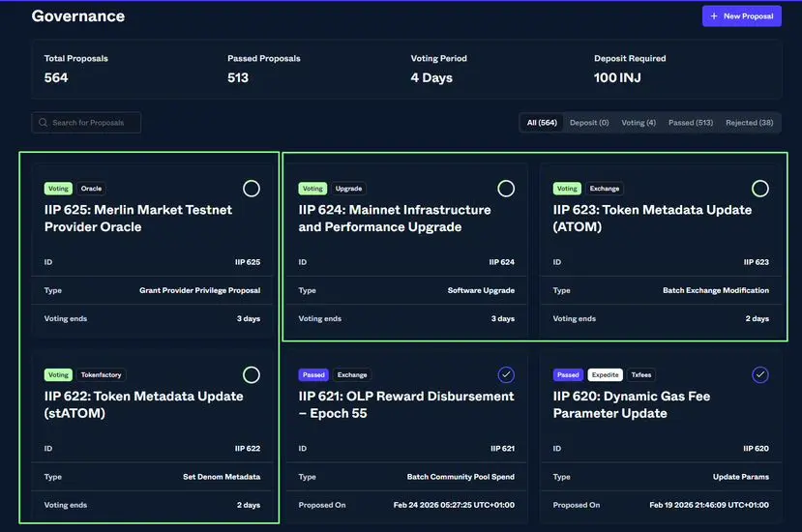Click ID value IIP 625
This screenshot has height=532, width=802.
pyautogui.click(x=248, y=262)
